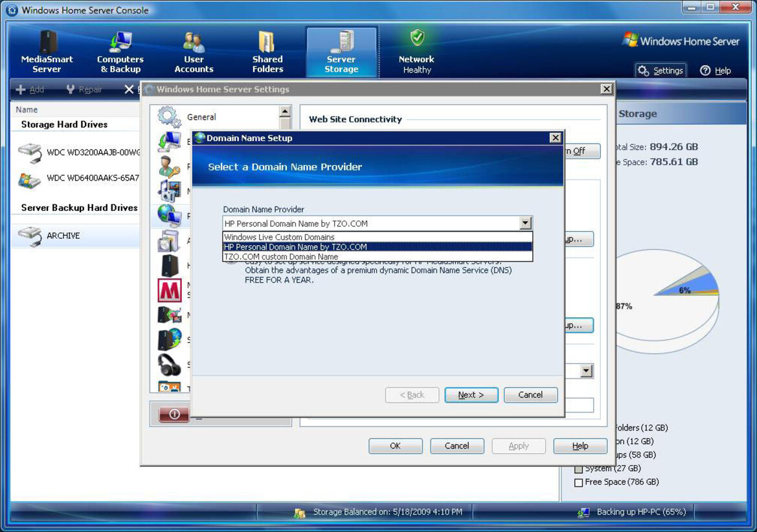The width and height of the screenshot is (757, 532).
Task: Click the Backing up HP-PC status icon
Action: 583,513
